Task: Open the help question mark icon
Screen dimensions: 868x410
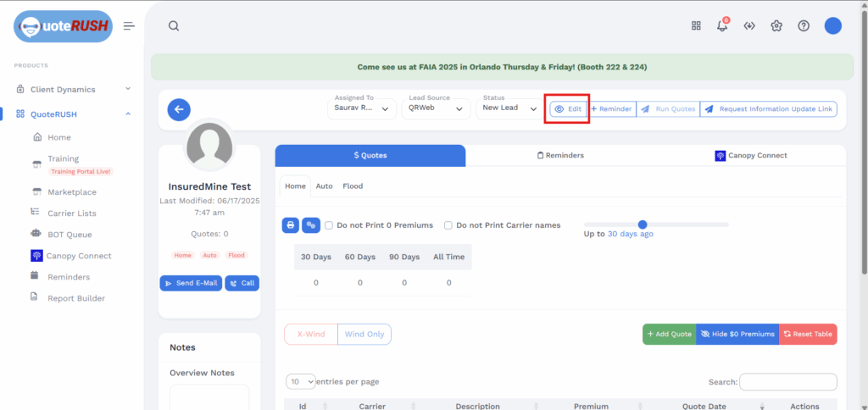Action: [x=804, y=25]
